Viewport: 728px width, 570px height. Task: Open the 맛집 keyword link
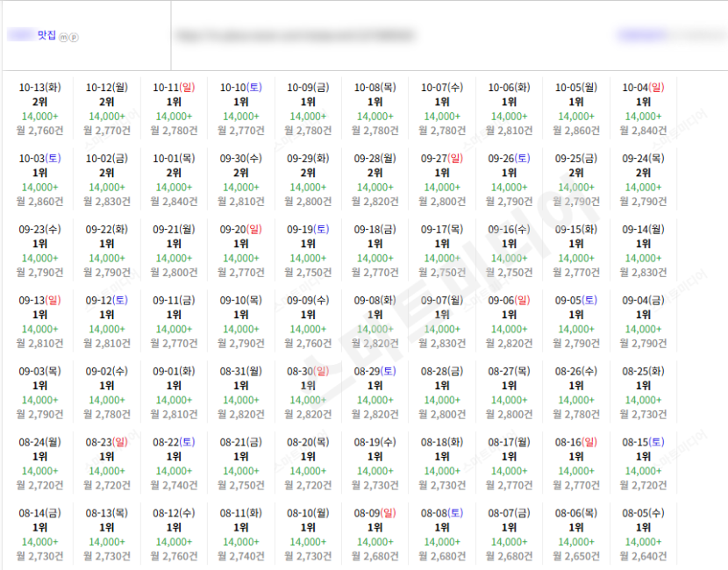tap(46, 35)
